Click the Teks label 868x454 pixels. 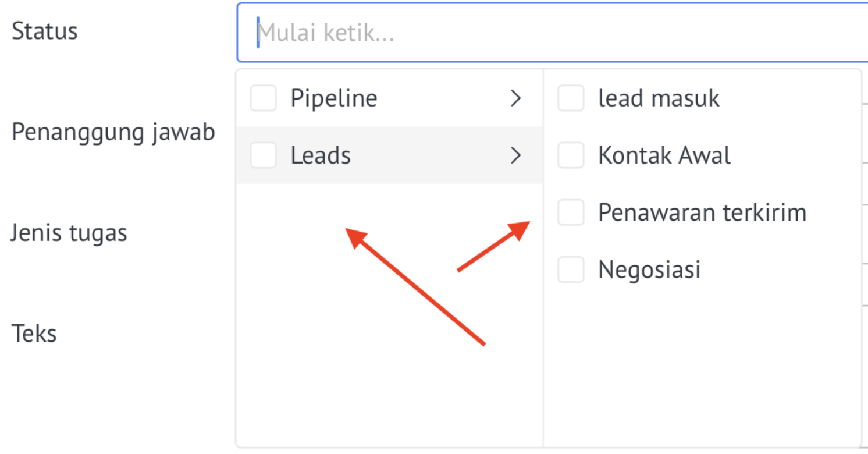coord(34,334)
